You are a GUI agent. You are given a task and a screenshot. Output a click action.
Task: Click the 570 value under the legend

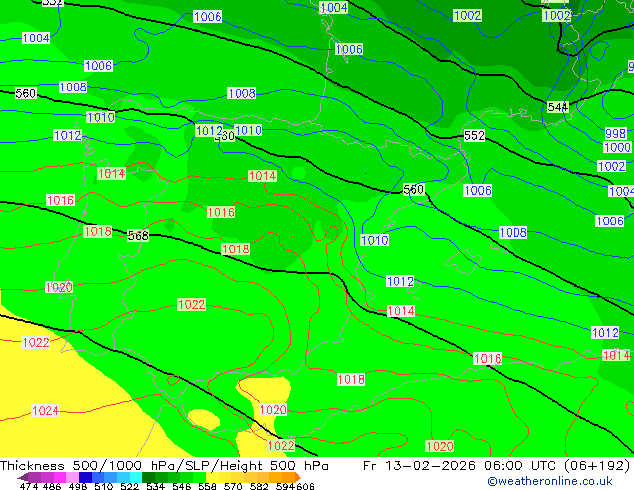click(233, 486)
